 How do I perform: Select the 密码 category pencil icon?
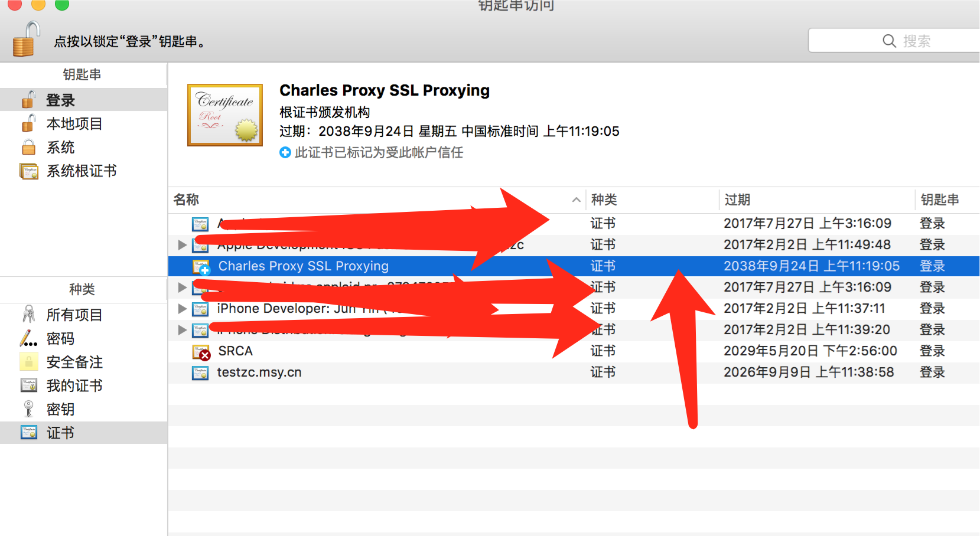tap(29, 338)
